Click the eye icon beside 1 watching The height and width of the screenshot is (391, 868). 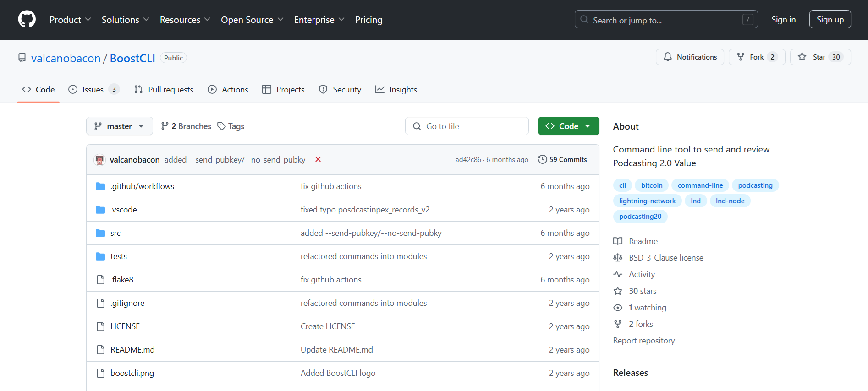[x=618, y=308]
